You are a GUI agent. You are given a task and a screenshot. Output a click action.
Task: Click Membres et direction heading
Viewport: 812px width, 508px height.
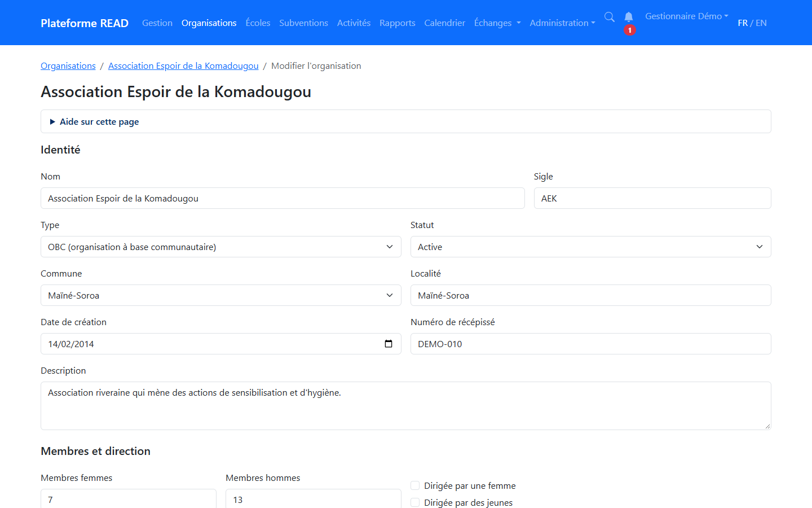pos(96,451)
